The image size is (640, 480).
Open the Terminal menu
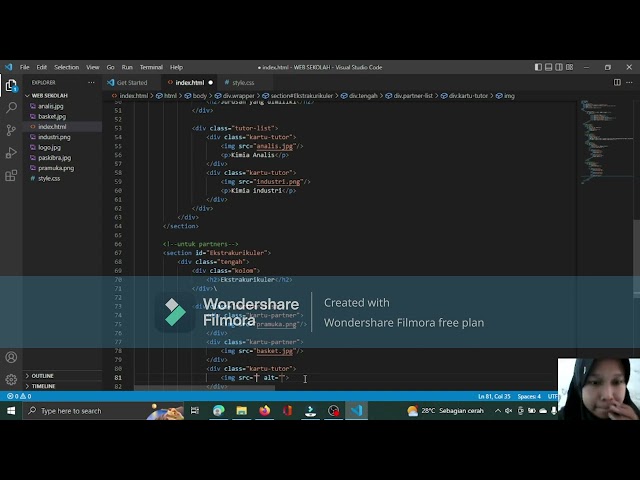coord(151,67)
